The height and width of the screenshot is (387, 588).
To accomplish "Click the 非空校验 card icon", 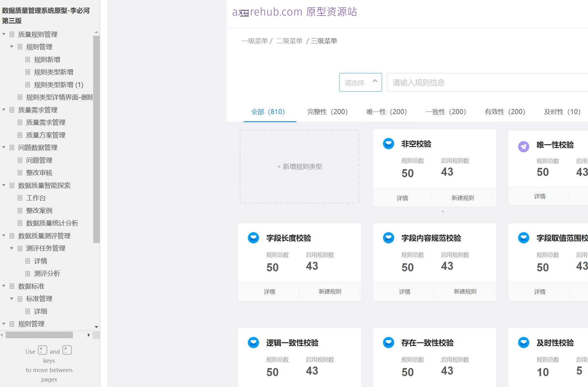I will click(388, 144).
